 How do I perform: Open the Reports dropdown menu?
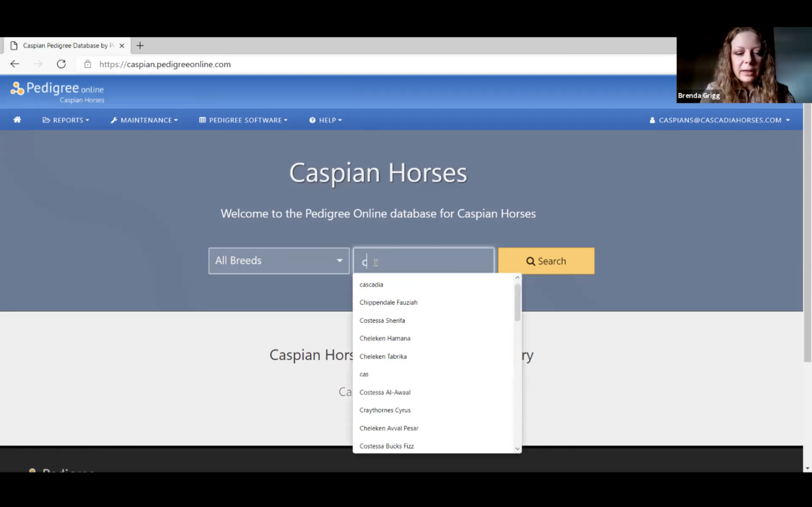coord(66,120)
